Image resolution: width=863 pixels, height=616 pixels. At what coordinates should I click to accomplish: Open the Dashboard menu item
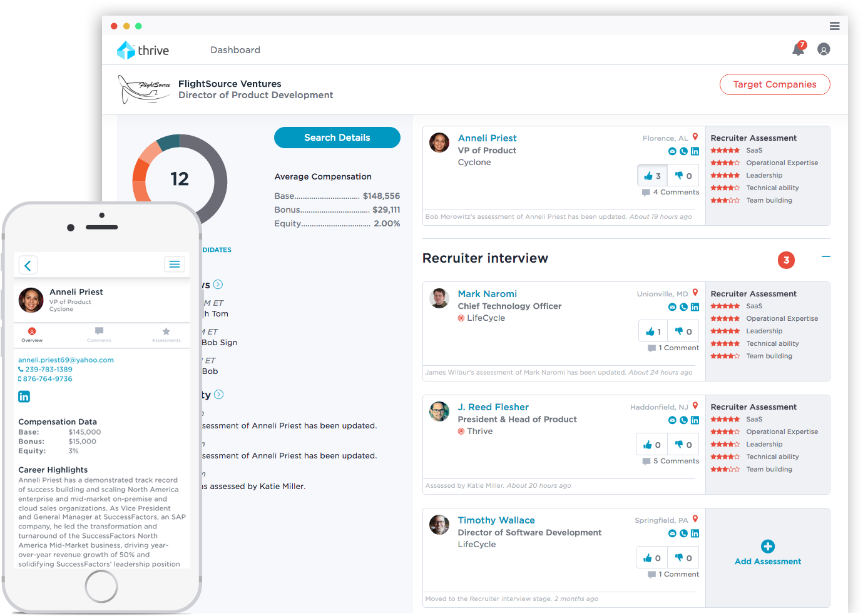coord(235,50)
